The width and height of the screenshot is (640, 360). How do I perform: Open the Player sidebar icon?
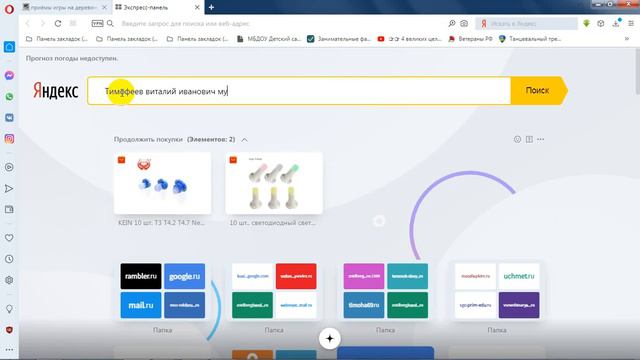[x=9, y=167]
